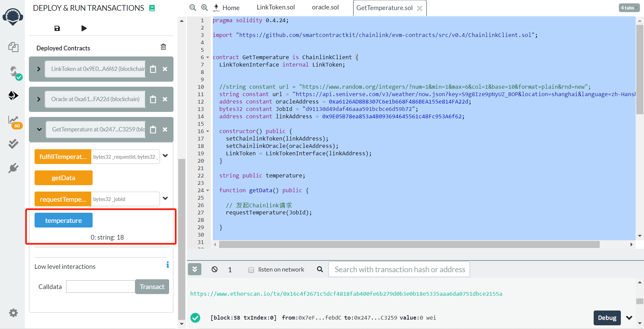Toggle the listen on network checkbox

[x=251, y=270]
